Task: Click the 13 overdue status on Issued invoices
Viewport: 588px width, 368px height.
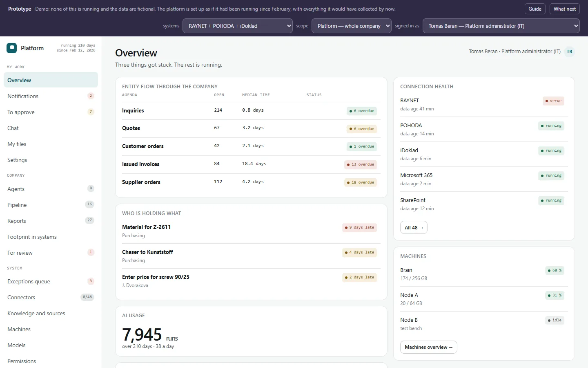Action: pyautogui.click(x=361, y=165)
